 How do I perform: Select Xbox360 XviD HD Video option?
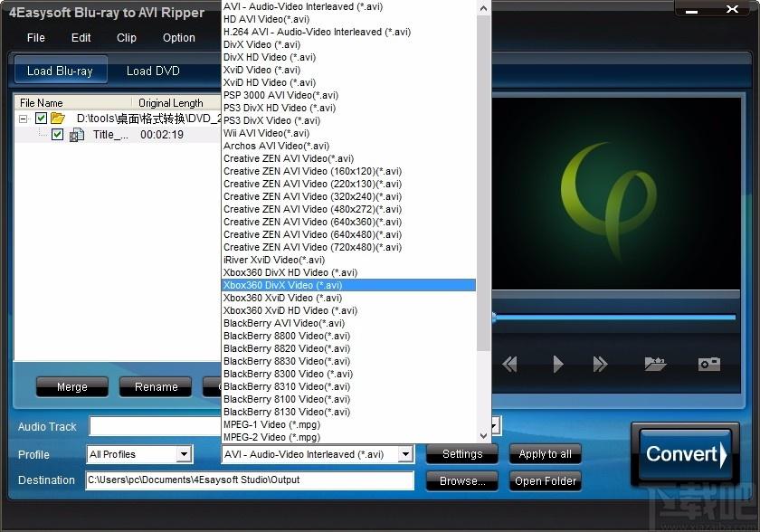click(x=348, y=310)
